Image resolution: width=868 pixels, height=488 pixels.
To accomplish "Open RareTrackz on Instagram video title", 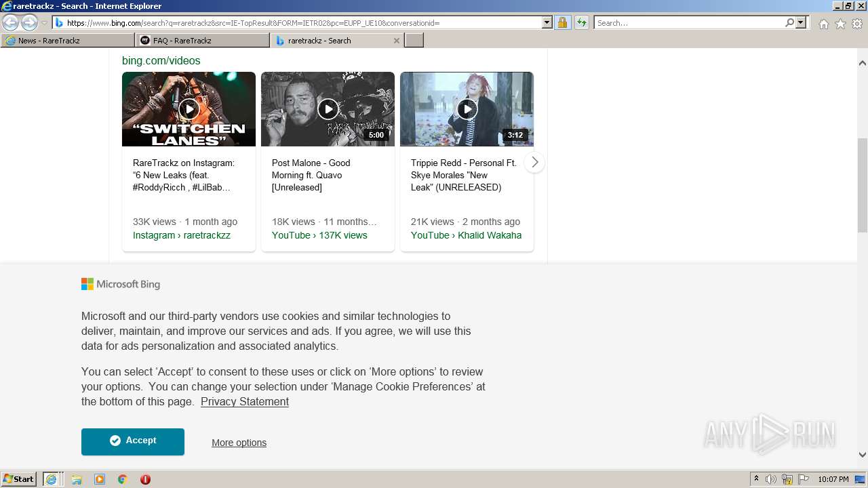I will tap(184, 175).
